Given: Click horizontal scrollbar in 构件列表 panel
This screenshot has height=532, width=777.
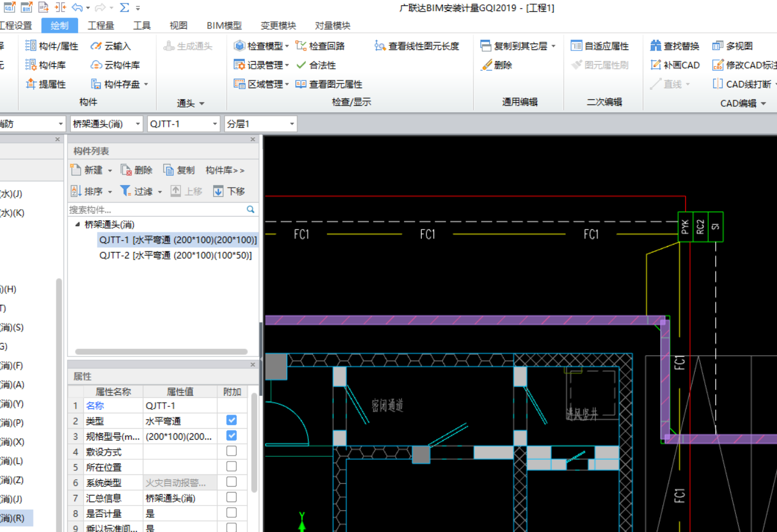Looking at the screenshot, I should [x=162, y=352].
